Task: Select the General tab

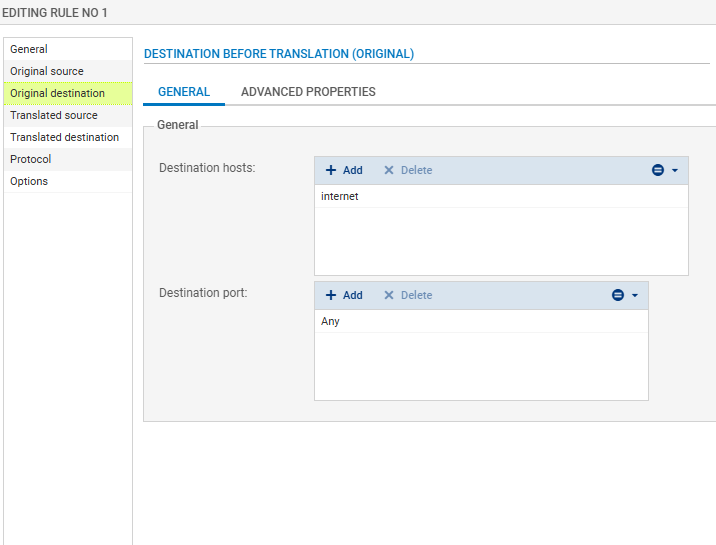Action: tap(184, 92)
